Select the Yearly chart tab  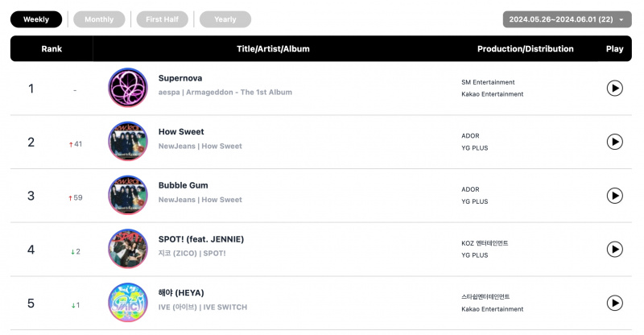pyautogui.click(x=225, y=19)
